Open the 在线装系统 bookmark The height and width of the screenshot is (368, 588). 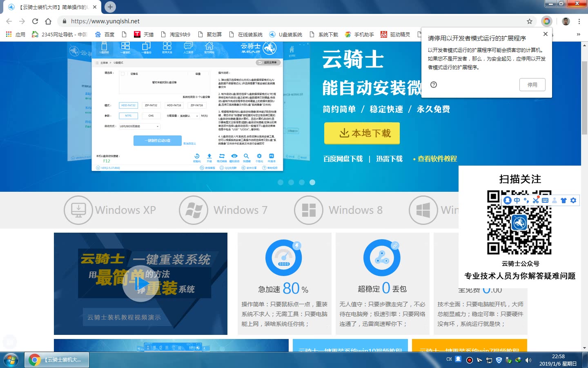point(246,34)
